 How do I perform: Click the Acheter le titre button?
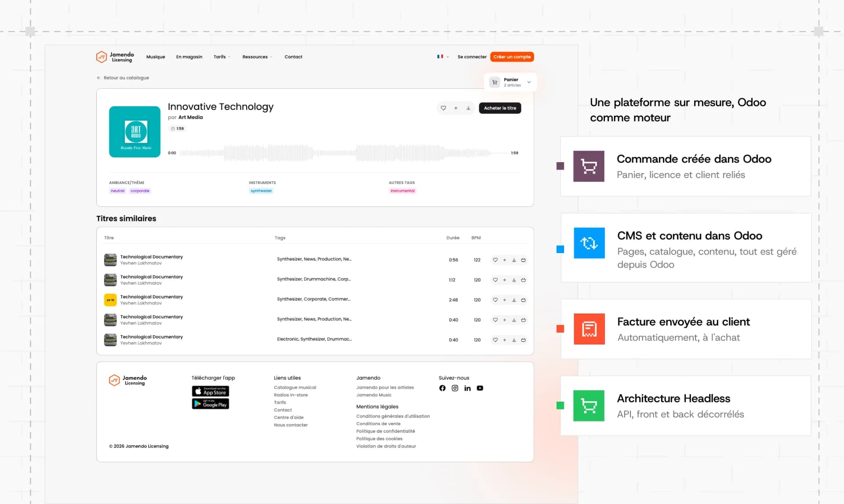click(x=500, y=108)
